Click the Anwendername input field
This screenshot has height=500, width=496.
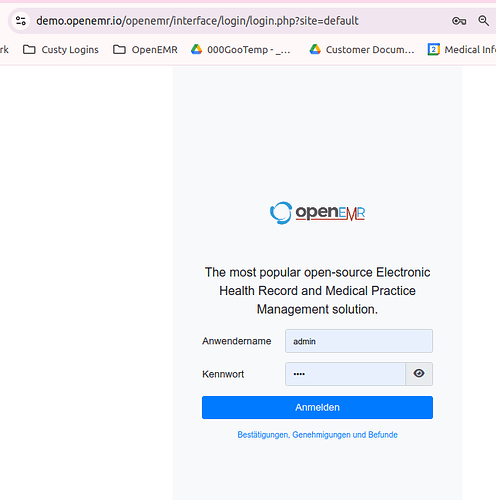359,341
